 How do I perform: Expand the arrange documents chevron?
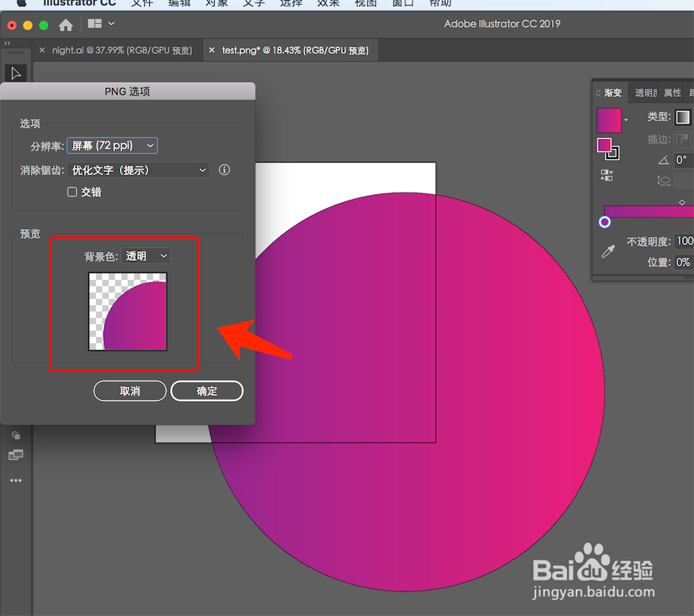click(112, 24)
